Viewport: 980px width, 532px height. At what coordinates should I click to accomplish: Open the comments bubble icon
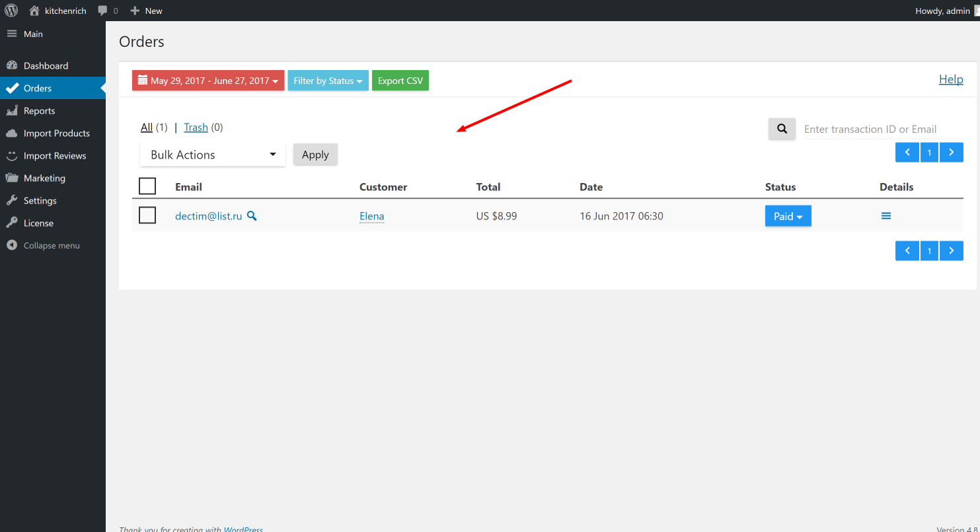coord(102,11)
